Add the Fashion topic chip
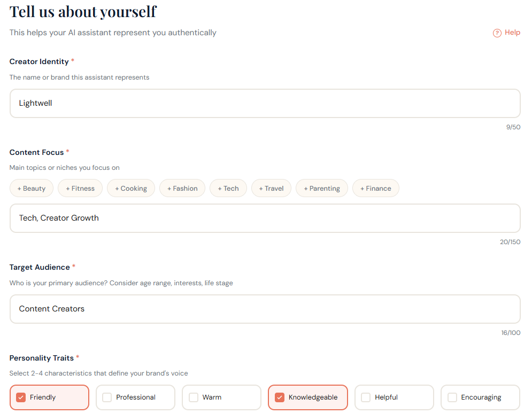This screenshot has height=414, width=532. [182, 188]
